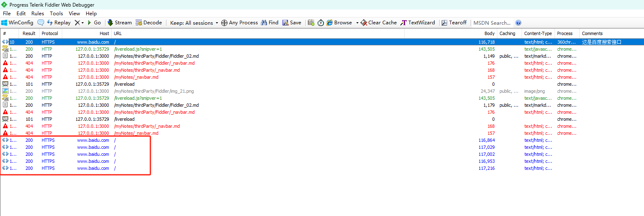644x216 pixels.
Task: Click Clear Cache in the toolbar
Action: click(379, 23)
